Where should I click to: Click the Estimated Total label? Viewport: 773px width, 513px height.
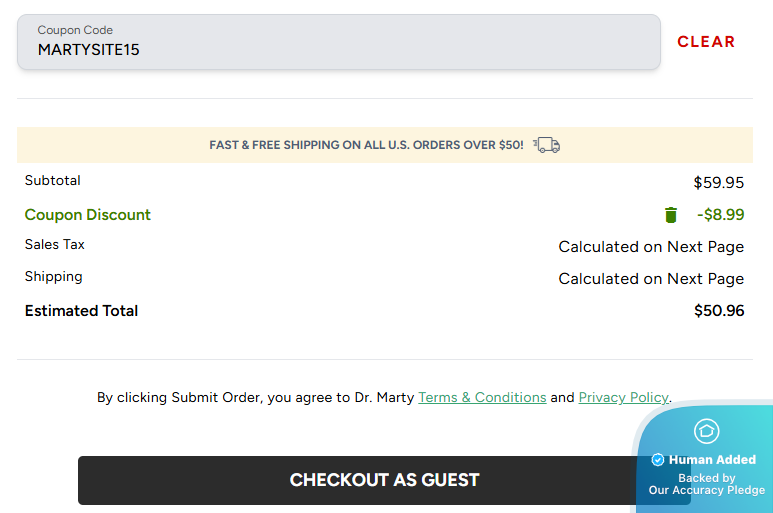pyautogui.click(x=82, y=311)
